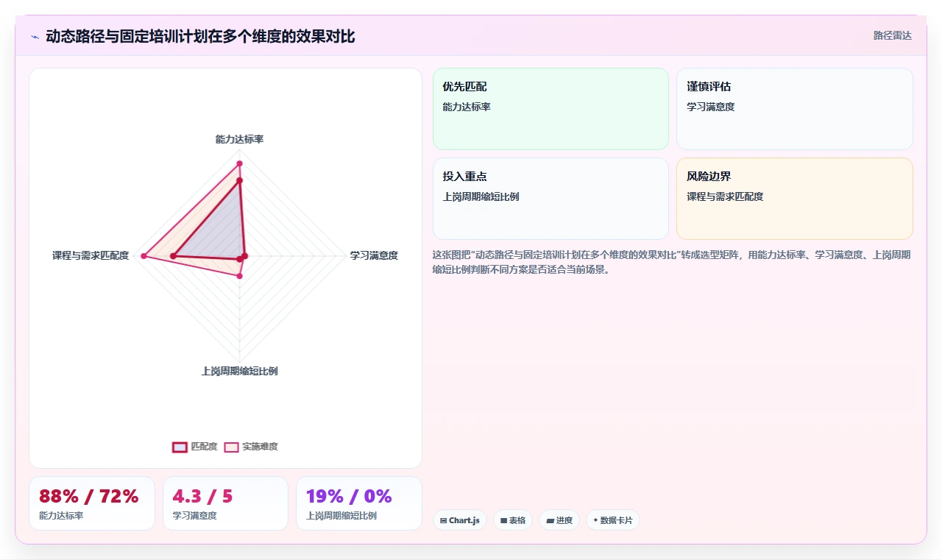Viewport: 942px width, 560px height.
Task: Click the lower 实施难度 point on 上岗周期缩短比例 axis
Action: click(239, 275)
